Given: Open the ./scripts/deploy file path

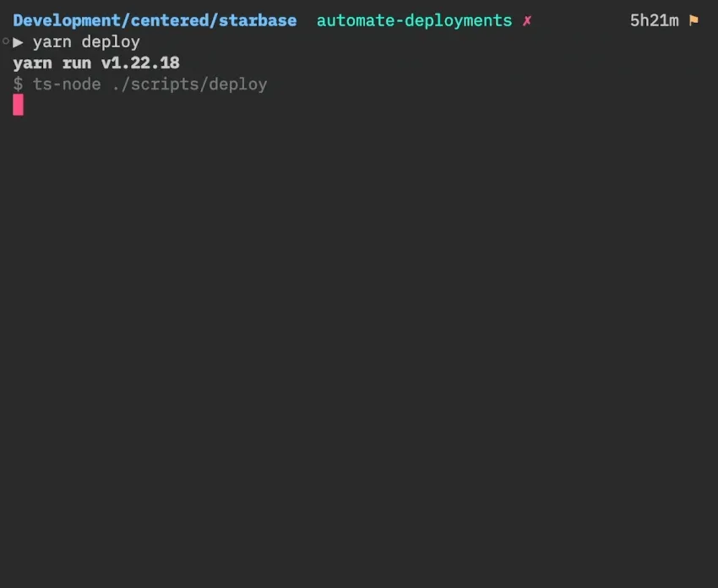Looking at the screenshot, I should click(189, 84).
